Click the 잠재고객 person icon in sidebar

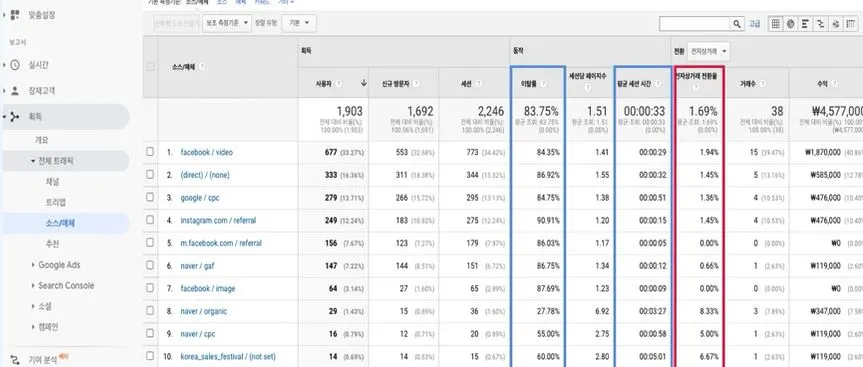[15, 91]
